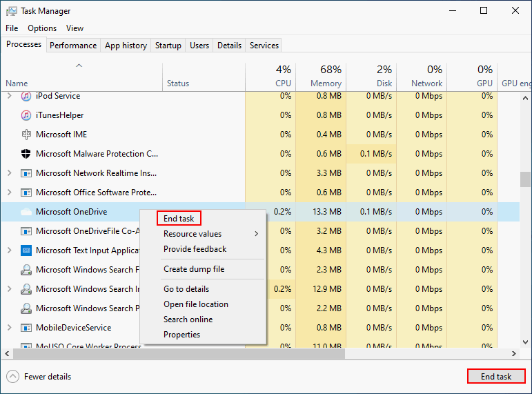Click the vertical scrollbar thumb
The height and width of the screenshot is (394, 532).
[x=525, y=179]
